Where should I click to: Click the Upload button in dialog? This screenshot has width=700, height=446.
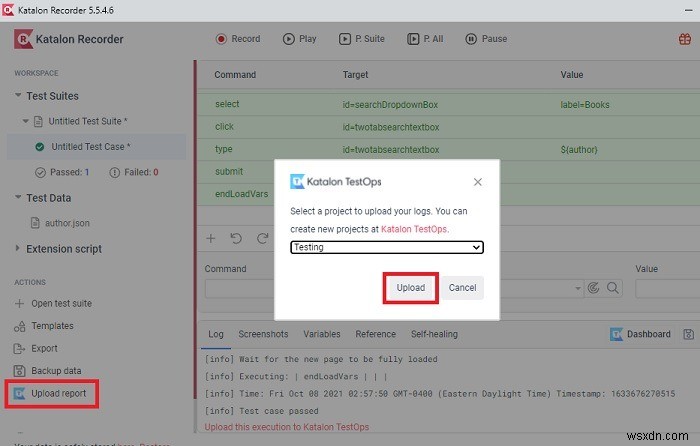tap(411, 288)
